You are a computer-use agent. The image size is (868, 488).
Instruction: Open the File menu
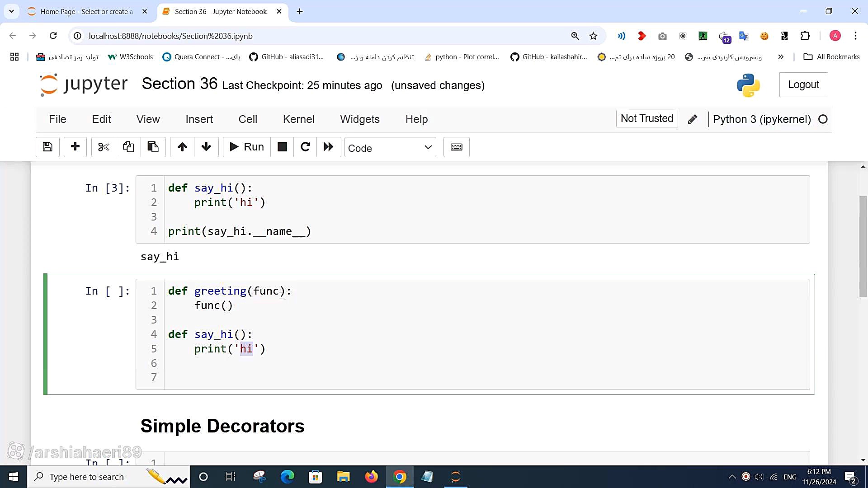point(57,119)
